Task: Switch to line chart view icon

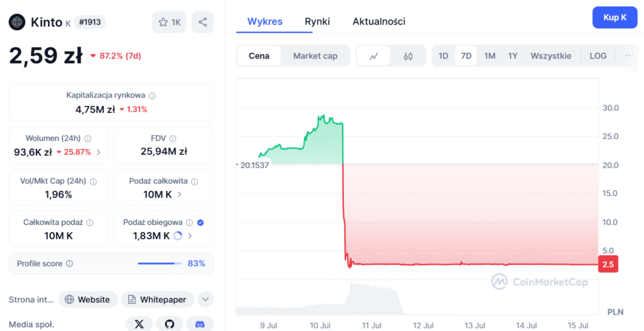Action: pos(374,56)
